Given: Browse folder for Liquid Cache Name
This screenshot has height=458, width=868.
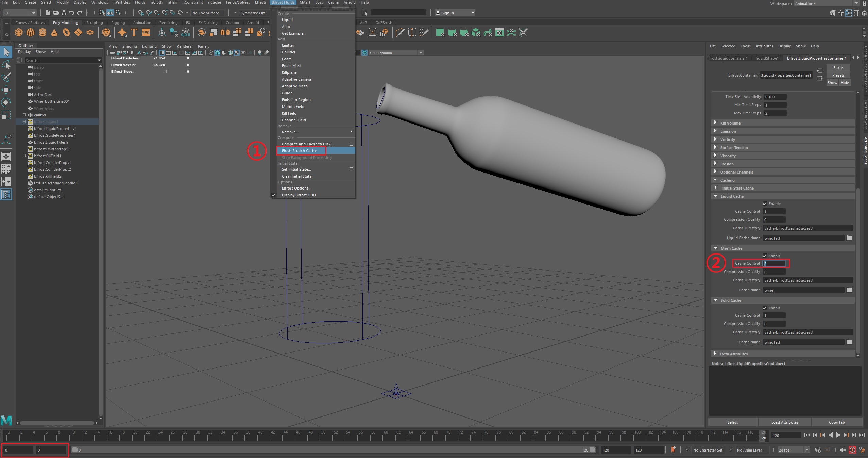Looking at the screenshot, I should pyautogui.click(x=849, y=238).
